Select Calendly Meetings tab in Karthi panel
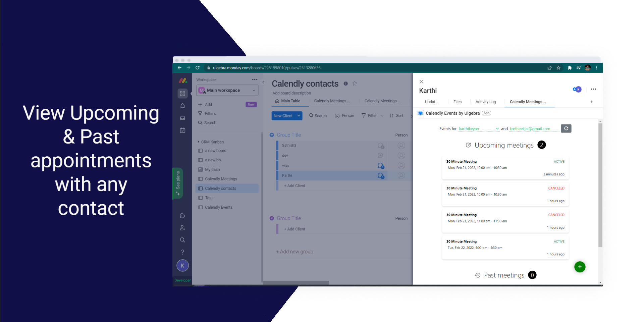The width and height of the screenshot is (644, 322). pyautogui.click(x=528, y=102)
